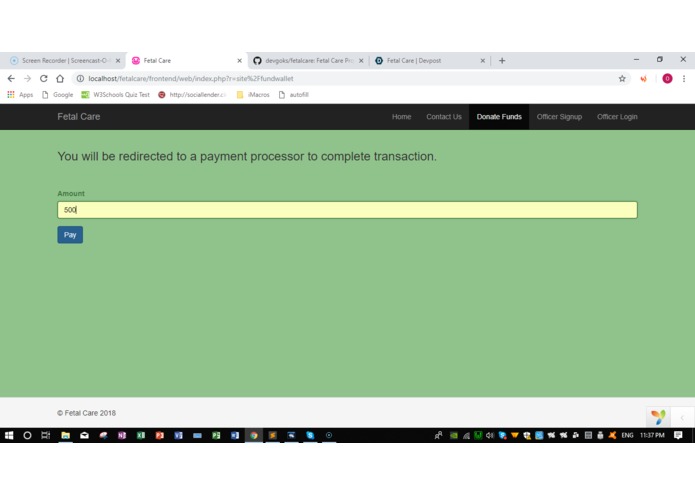Open the iMacros bookmarks folder

[253, 94]
